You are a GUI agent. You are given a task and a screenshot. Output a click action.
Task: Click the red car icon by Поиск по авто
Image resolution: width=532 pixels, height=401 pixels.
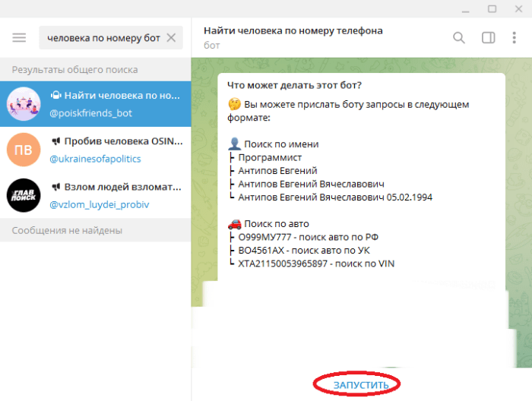pyautogui.click(x=234, y=224)
